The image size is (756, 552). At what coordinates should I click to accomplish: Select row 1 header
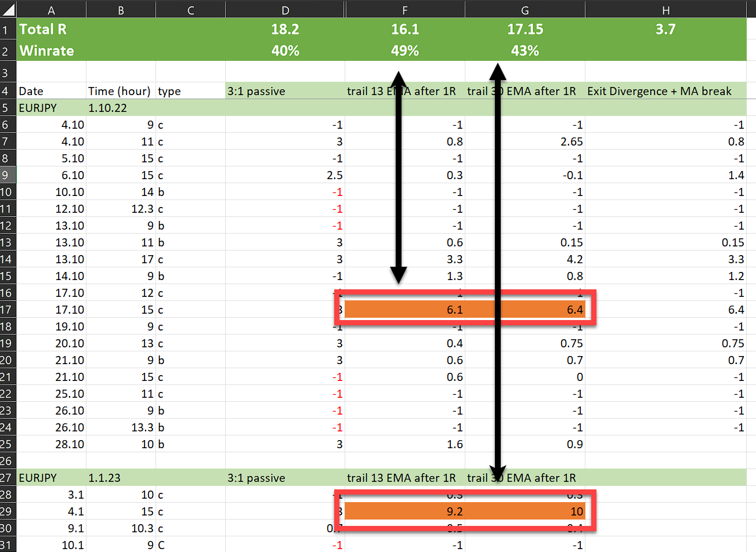tap(8, 29)
